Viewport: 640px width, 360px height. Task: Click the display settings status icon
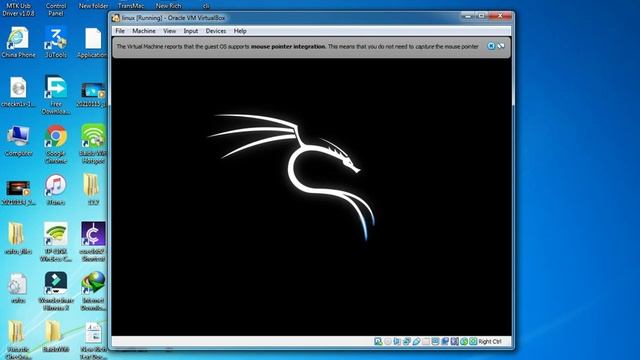tap(435, 341)
